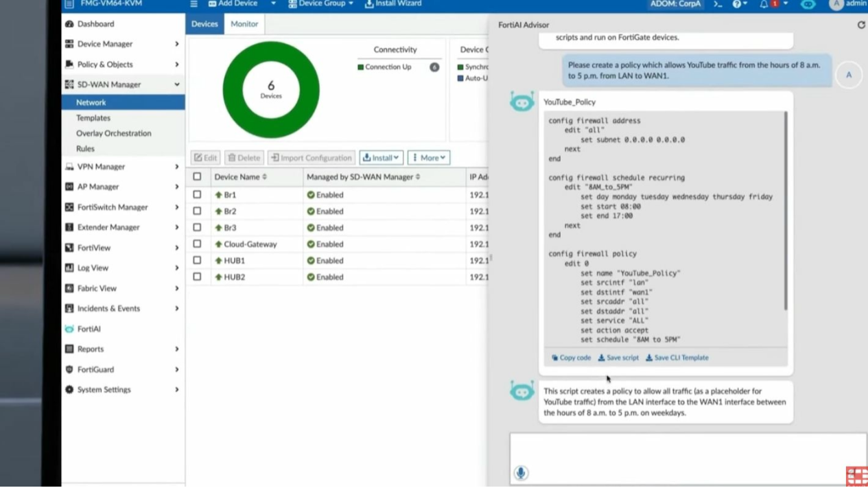Click the ADOM: CorpA selector
The width and height of the screenshot is (868, 488).
(x=675, y=4)
